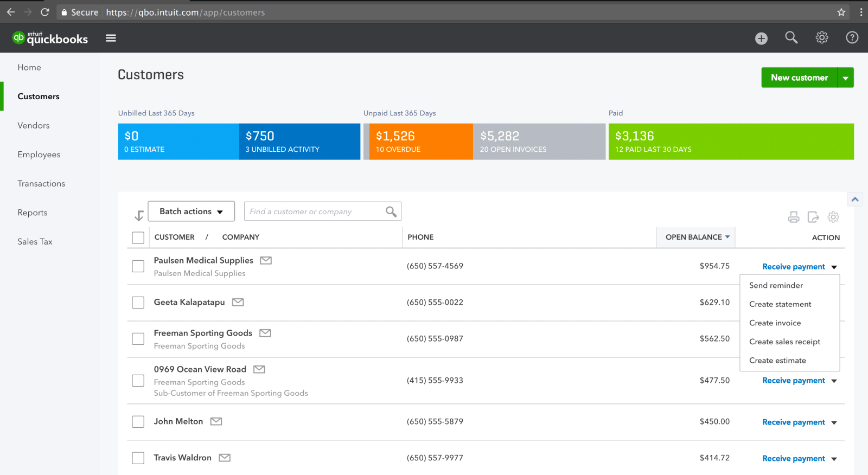Open Employees in sidebar
The image size is (868, 475).
tap(39, 155)
